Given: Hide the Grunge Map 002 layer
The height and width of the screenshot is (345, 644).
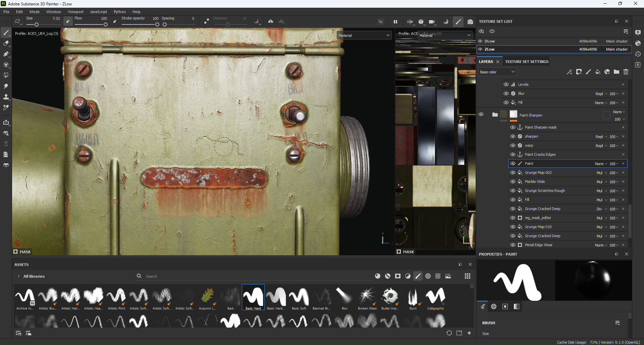Looking at the screenshot, I should pyautogui.click(x=513, y=172).
